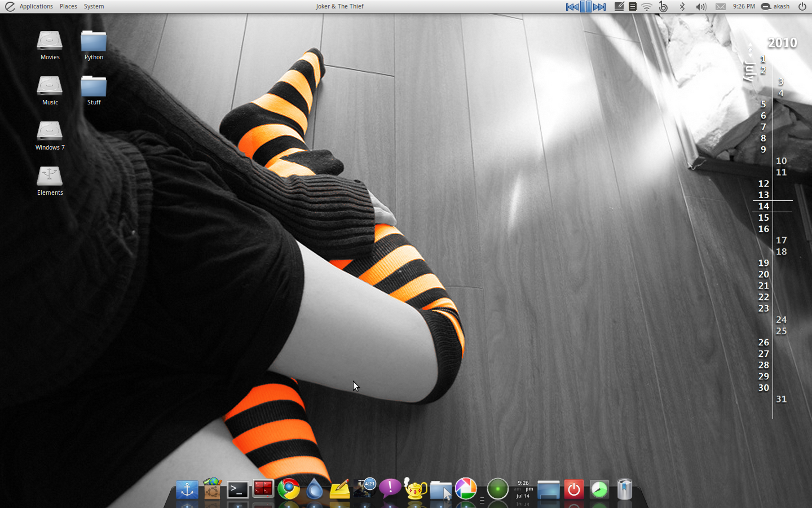Open the akash user status menu
Screen dimensions: 812x508
(775, 6)
